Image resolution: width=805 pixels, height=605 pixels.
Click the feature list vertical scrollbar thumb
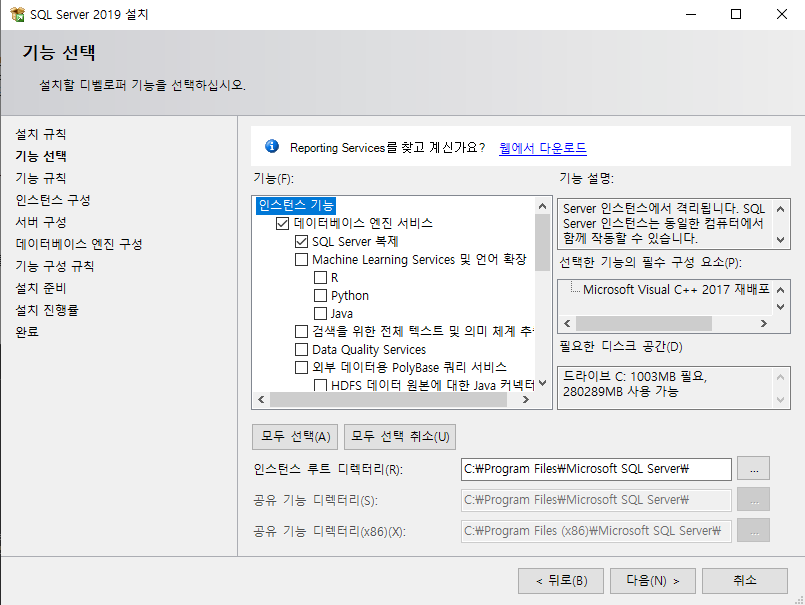[x=543, y=242]
